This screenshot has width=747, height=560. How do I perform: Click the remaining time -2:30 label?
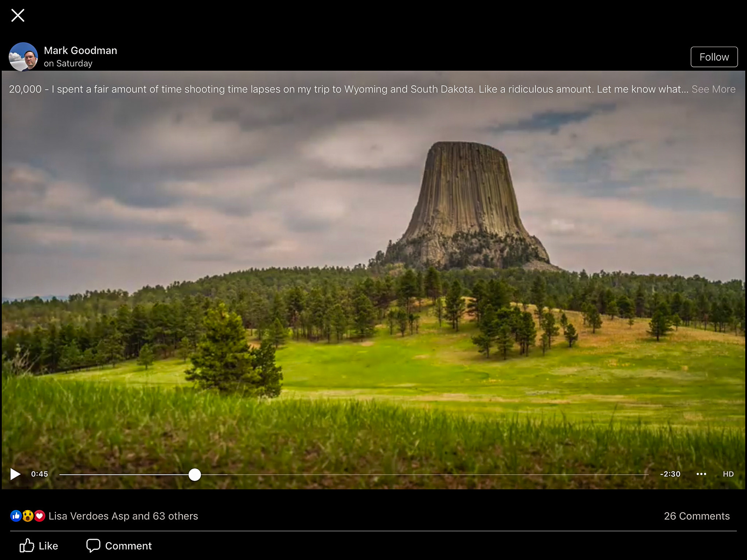click(x=670, y=474)
